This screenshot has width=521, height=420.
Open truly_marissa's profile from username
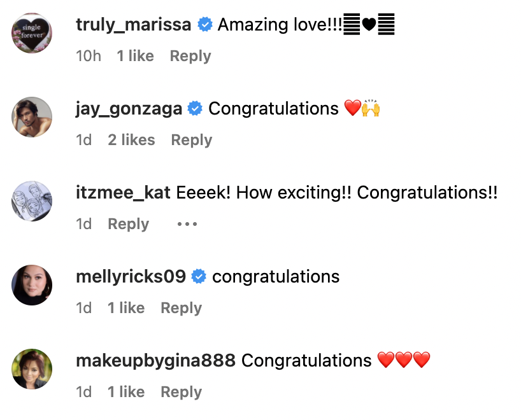pos(132,24)
